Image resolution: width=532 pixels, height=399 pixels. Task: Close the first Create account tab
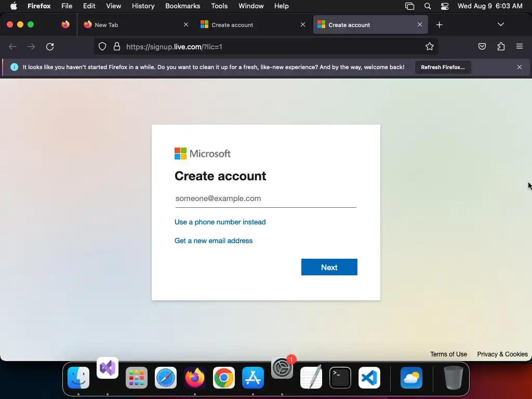coord(303,24)
